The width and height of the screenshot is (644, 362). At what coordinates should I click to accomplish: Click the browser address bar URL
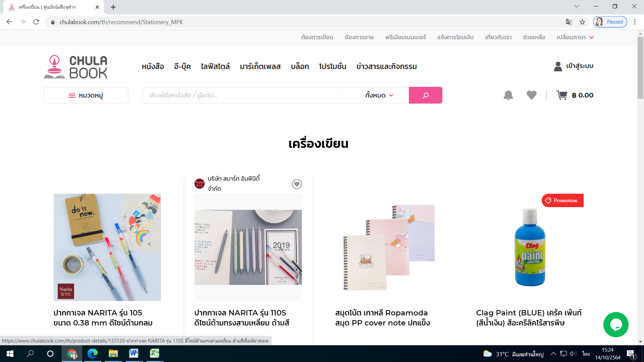[121, 22]
